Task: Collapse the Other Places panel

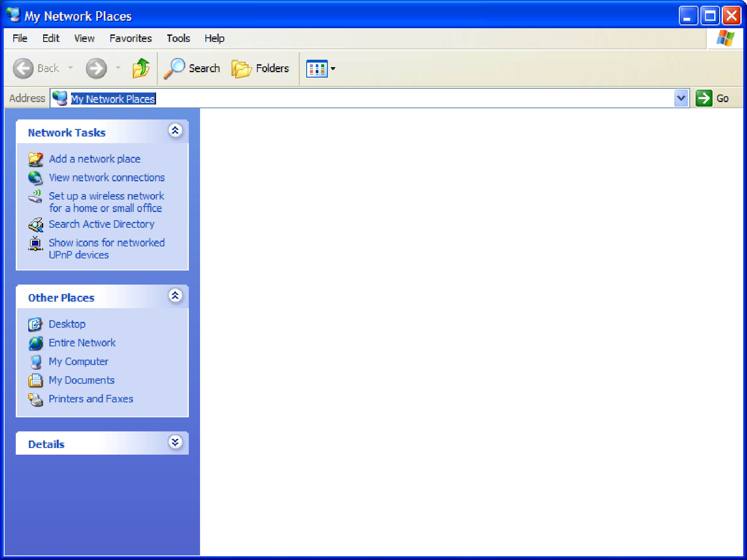Action: (x=175, y=295)
